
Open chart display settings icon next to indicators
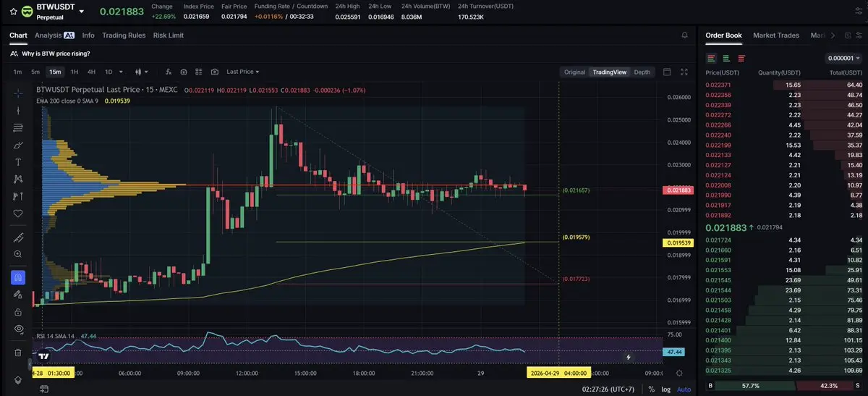(x=184, y=72)
